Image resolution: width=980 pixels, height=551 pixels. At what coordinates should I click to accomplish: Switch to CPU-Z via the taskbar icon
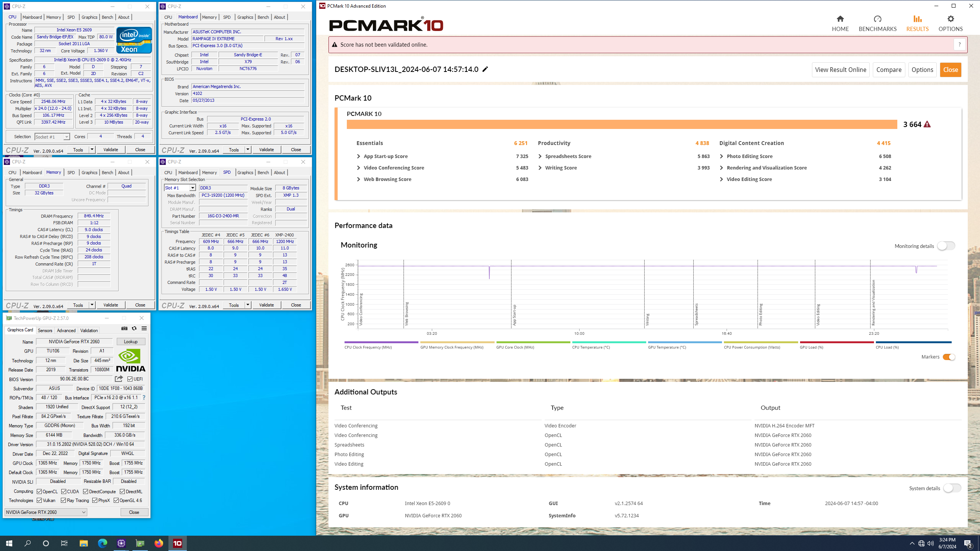pyautogui.click(x=121, y=543)
